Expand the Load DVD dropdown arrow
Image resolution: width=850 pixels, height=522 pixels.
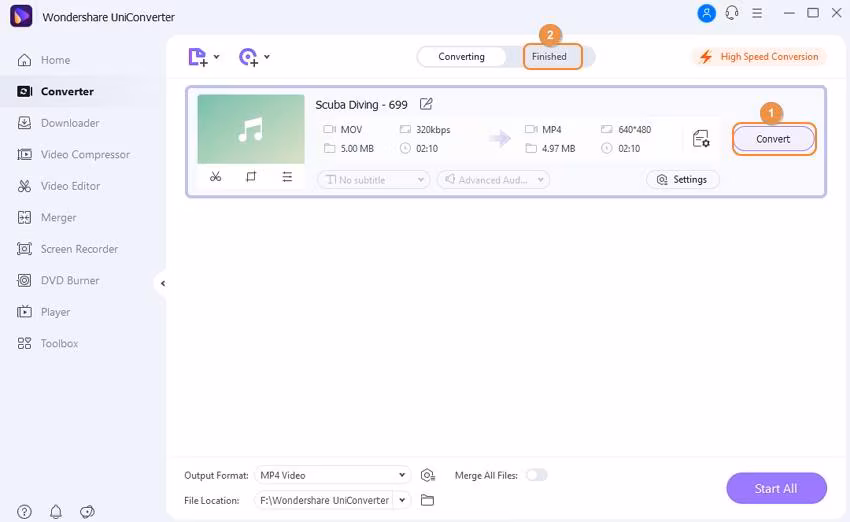[267, 56]
